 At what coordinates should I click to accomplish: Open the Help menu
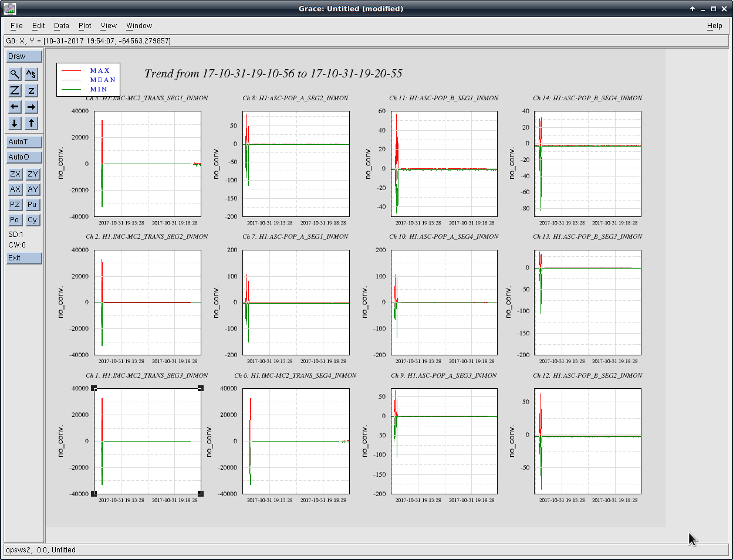714,26
